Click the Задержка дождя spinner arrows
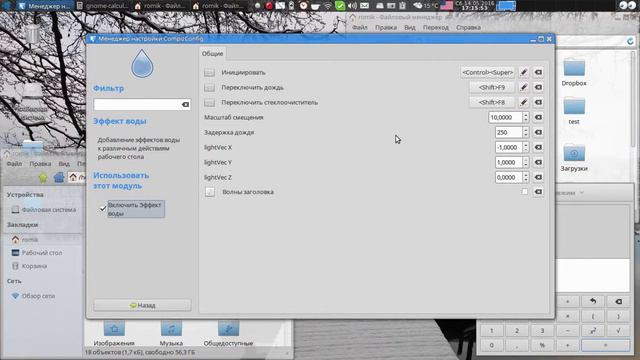The width and height of the screenshot is (640, 360). (526, 132)
